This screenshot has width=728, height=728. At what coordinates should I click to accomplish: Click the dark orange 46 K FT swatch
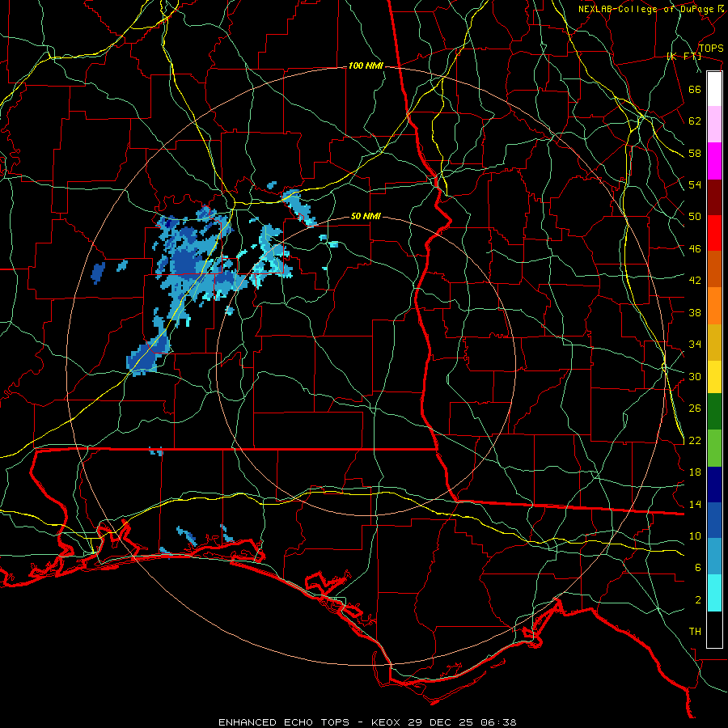714,269
